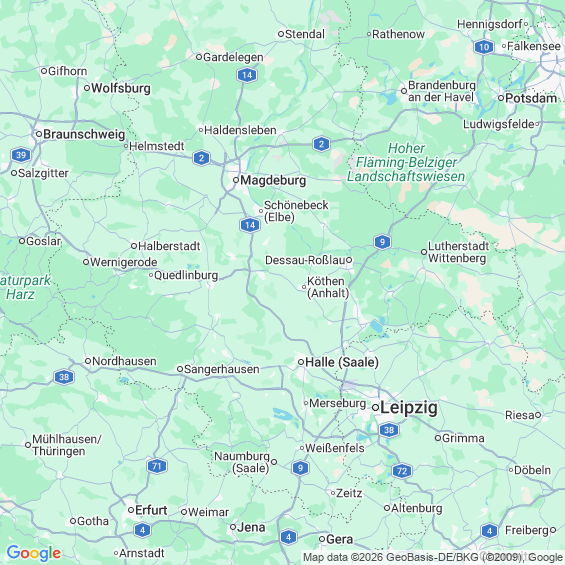Image resolution: width=565 pixels, height=565 pixels.
Task: Click the A71 highway shield near Erfurt
Action: pos(157,466)
